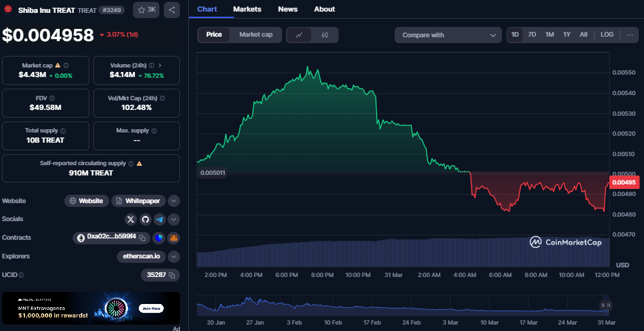The image size is (644, 331).
Task: Open the About tab
Action: tap(325, 9)
